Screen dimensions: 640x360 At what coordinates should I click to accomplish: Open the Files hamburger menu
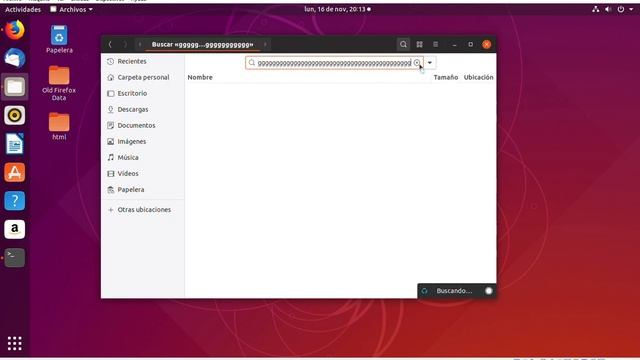(x=436, y=44)
